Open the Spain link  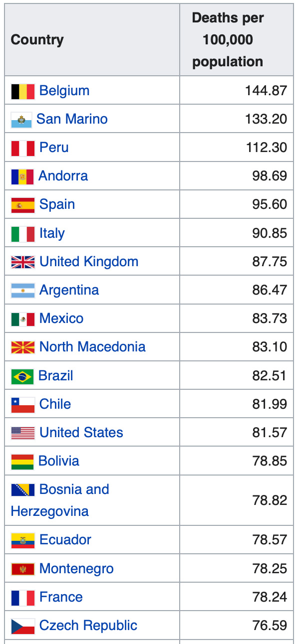[57, 204]
